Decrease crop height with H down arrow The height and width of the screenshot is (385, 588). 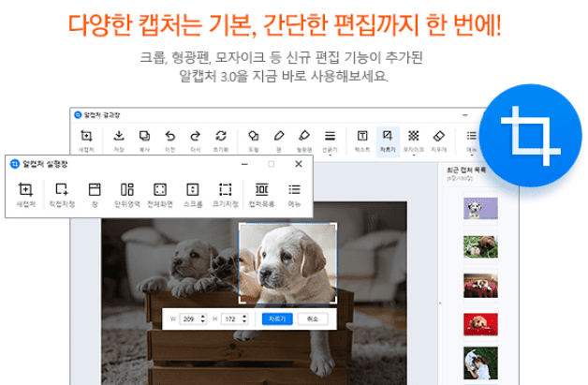(x=244, y=321)
